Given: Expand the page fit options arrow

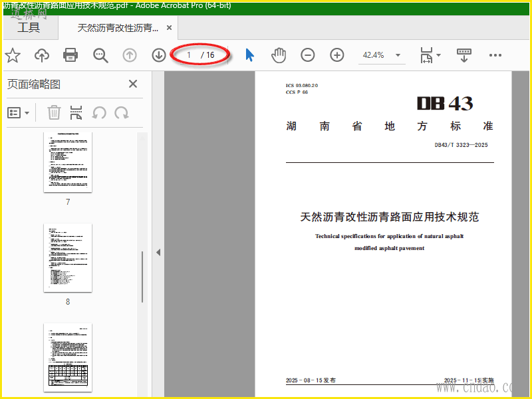Looking at the screenshot, I should point(438,55).
